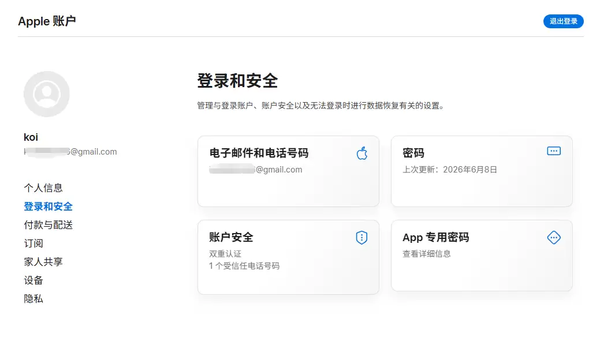This screenshot has height=364, width=600.
Task: Click the gmail address in email card
Action: click(256, 170)
